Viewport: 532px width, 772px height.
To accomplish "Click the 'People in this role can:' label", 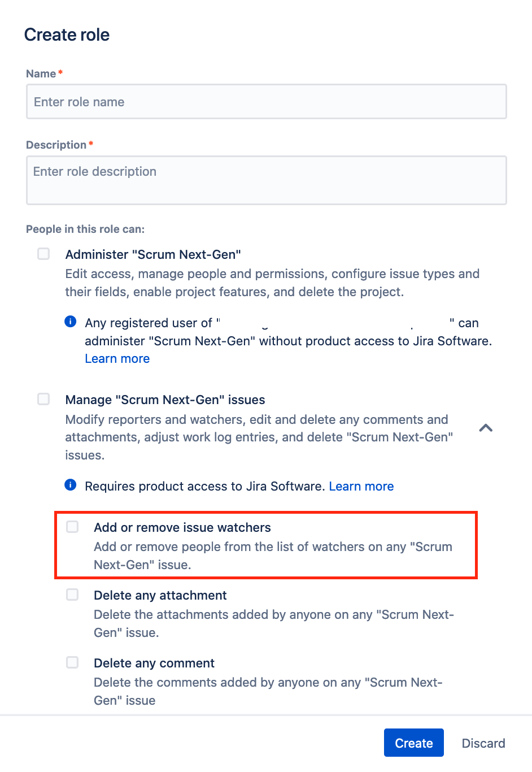I will click(x=85, y=229).
